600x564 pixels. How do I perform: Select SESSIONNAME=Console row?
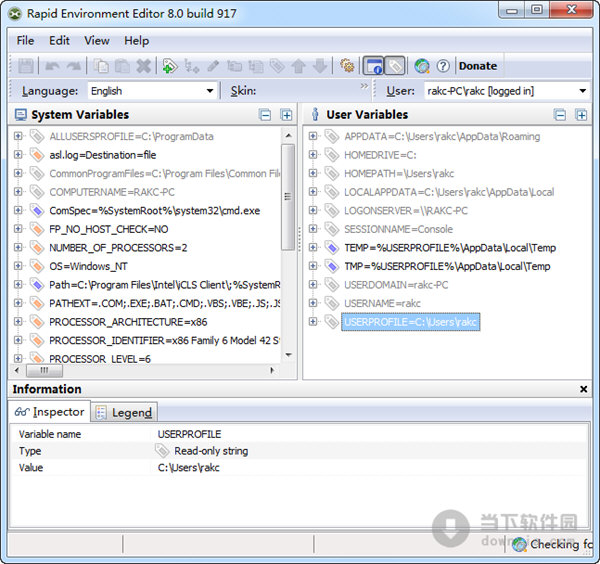pos(398,229)
